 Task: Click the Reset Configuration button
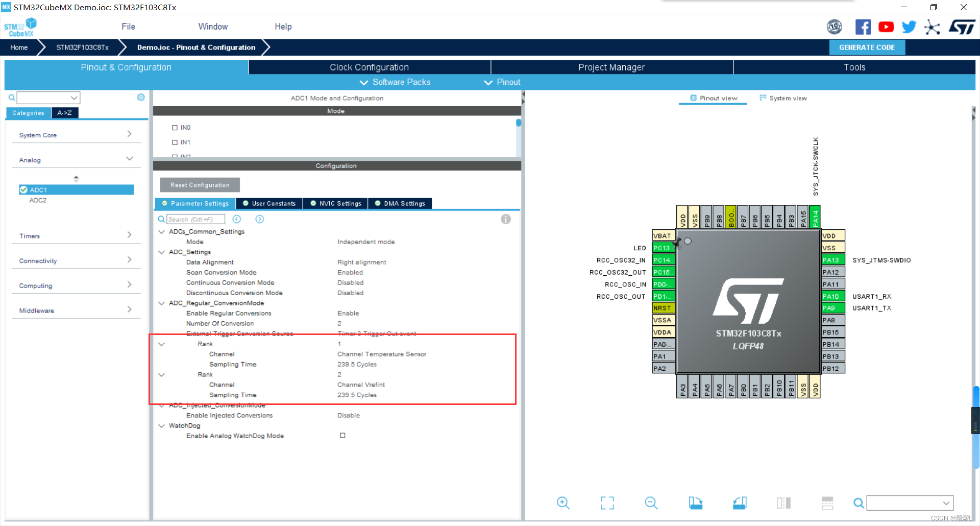[200, 185]
